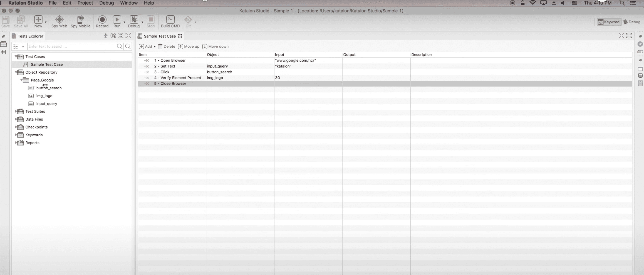Collapse the Test Cases folder
Image resolution: width=644 pixels, height=275 pixels.
[16, 56]
